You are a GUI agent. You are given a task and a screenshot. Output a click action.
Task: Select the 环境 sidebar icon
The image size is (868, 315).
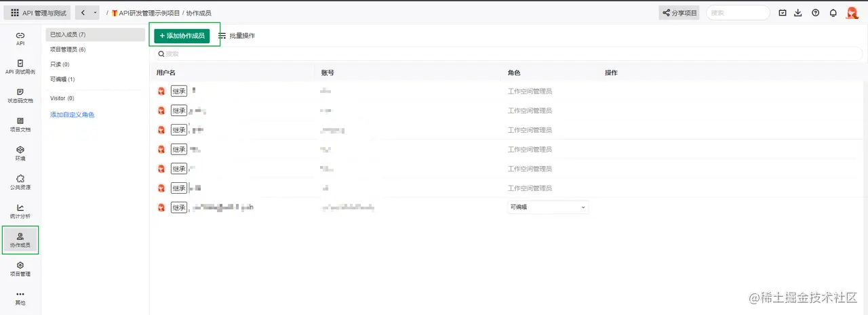20,154
